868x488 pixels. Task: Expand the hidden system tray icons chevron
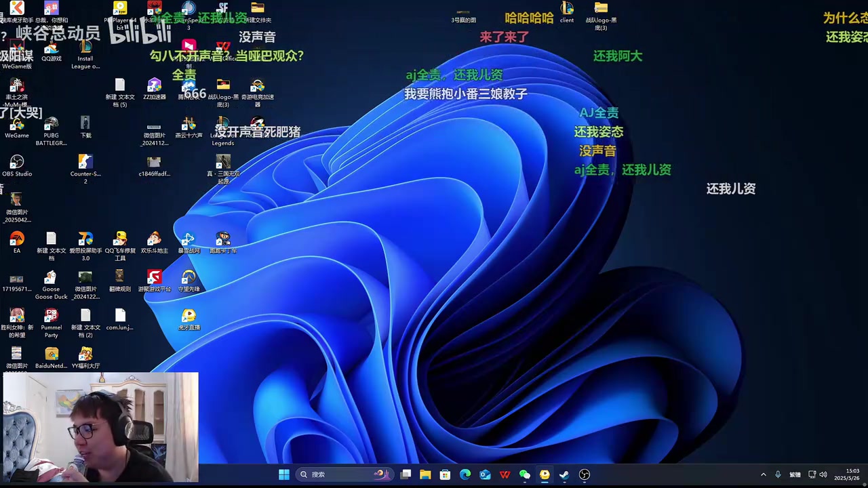pos(763,474)
